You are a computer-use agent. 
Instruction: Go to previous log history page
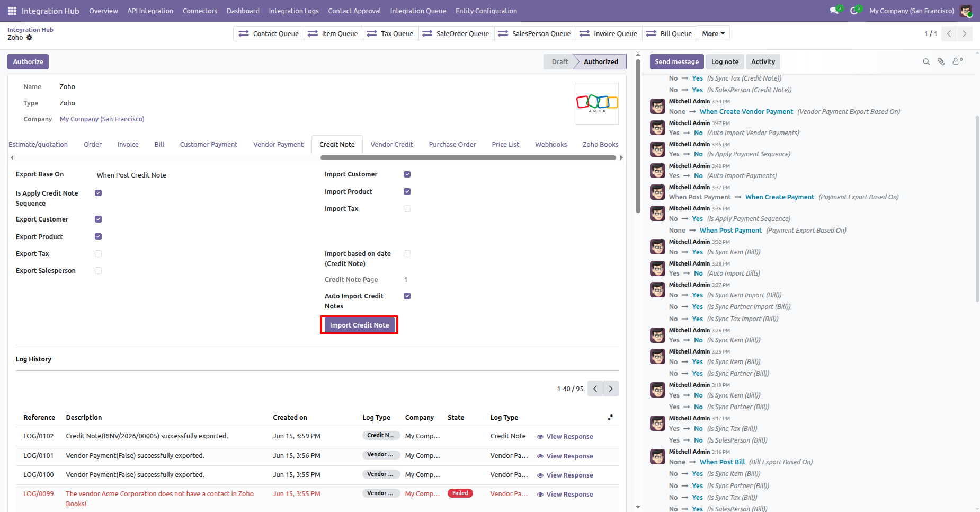tap(595, 389)
